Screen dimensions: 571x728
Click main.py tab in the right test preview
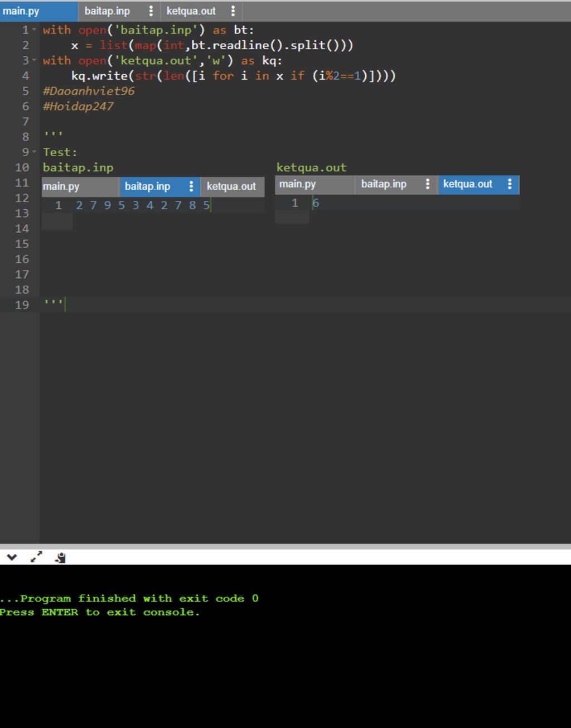(x=314, y=184)
